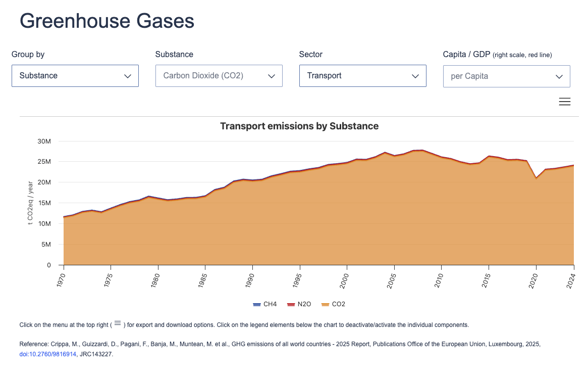
Task: Open the per Capita dropdown
Action: pos(506,76)
